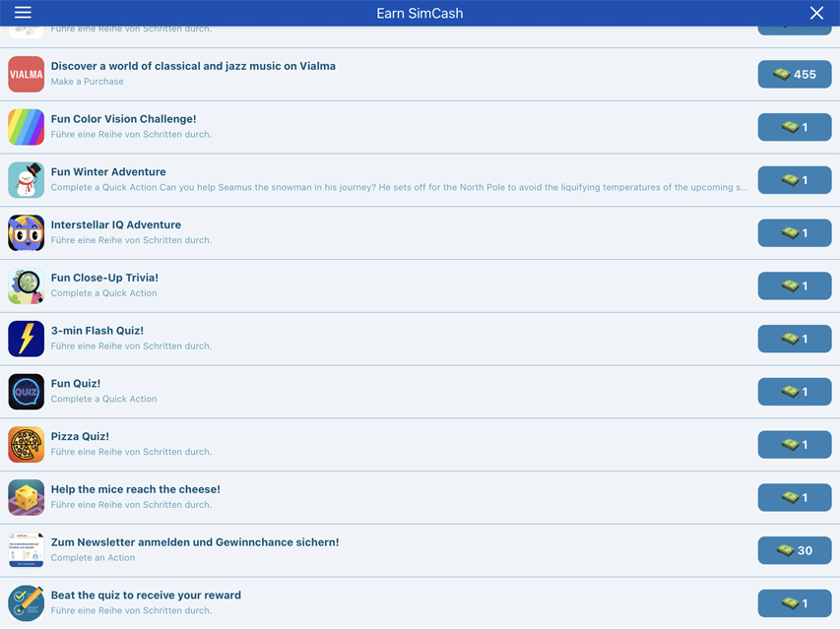The image size is (840, 630).
Task: Claim the 30 SimCash newsletter reward
Action: click(x=794, y=550)
